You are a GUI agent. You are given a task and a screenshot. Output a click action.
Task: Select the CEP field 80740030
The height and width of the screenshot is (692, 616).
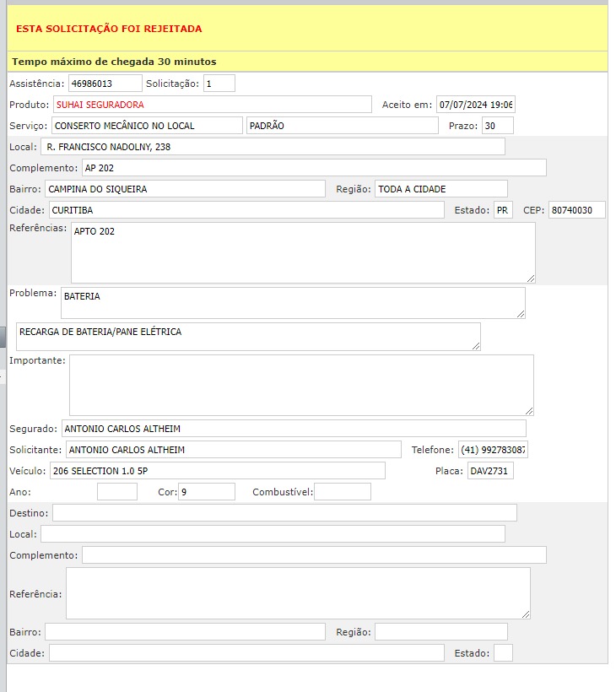click(x=576, y=210)
